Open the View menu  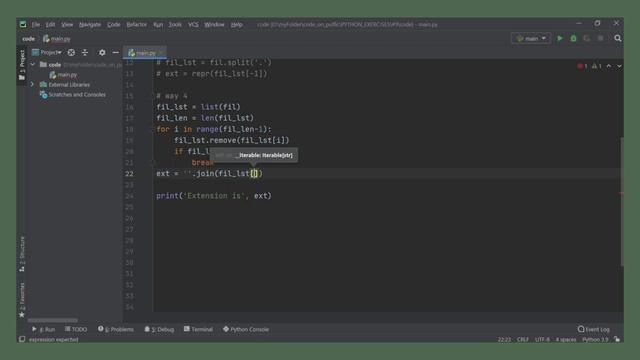[67, 24]
